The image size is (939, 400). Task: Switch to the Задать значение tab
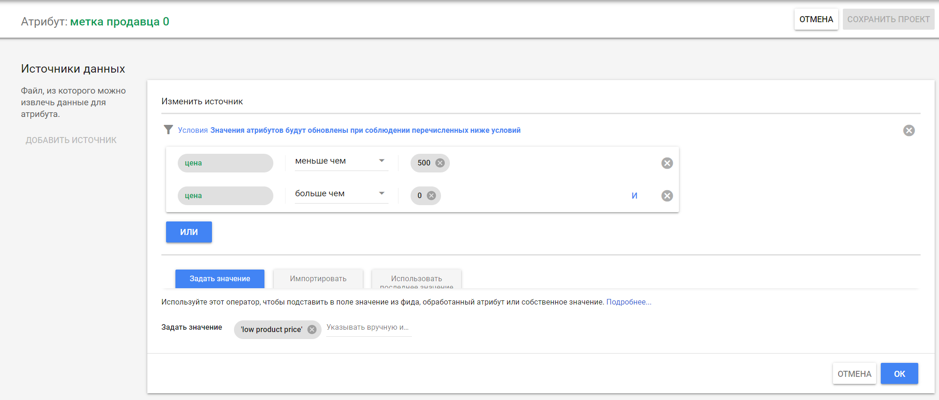(x=220, y=279)
